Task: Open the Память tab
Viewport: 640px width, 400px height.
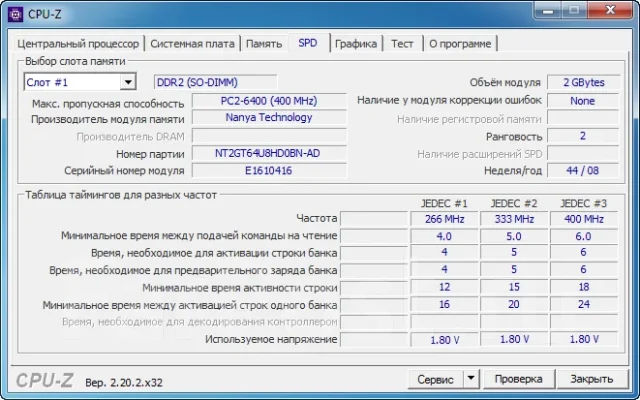Action: click(x=264, y=44)
